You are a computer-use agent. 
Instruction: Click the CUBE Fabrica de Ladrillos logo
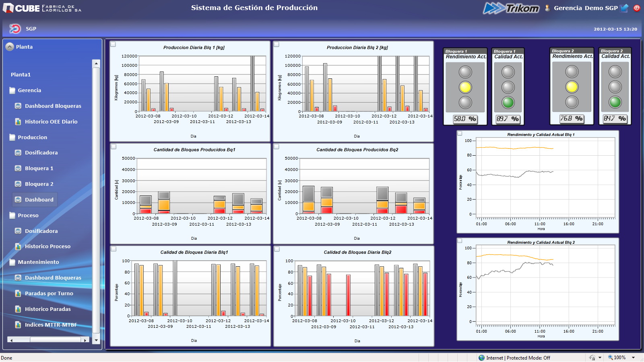42,8
